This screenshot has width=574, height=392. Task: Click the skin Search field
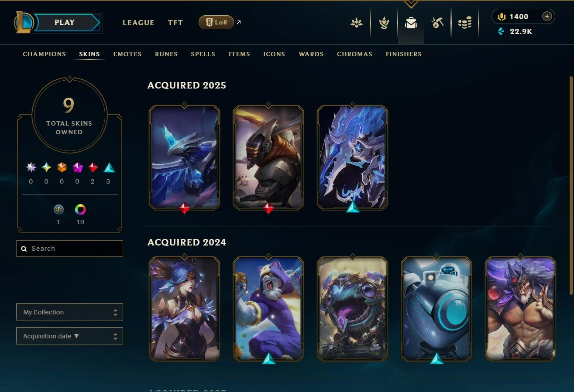click(x=69, y=249)
